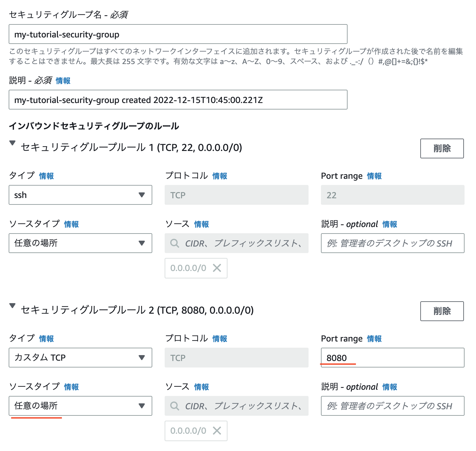Screen dimensions: 476x451
Task: Remove the 0.0.0.0/0 source in rule 2
Action: point(217,431)
